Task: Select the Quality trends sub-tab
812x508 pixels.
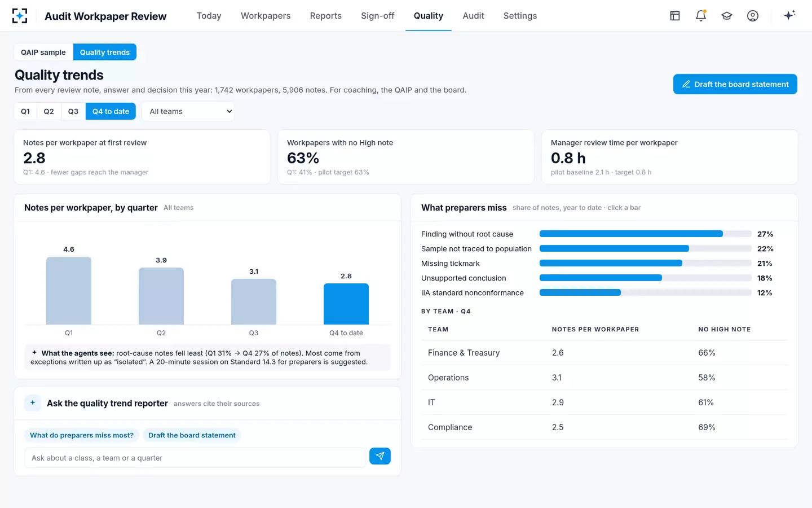Action: tap(105, 52)
